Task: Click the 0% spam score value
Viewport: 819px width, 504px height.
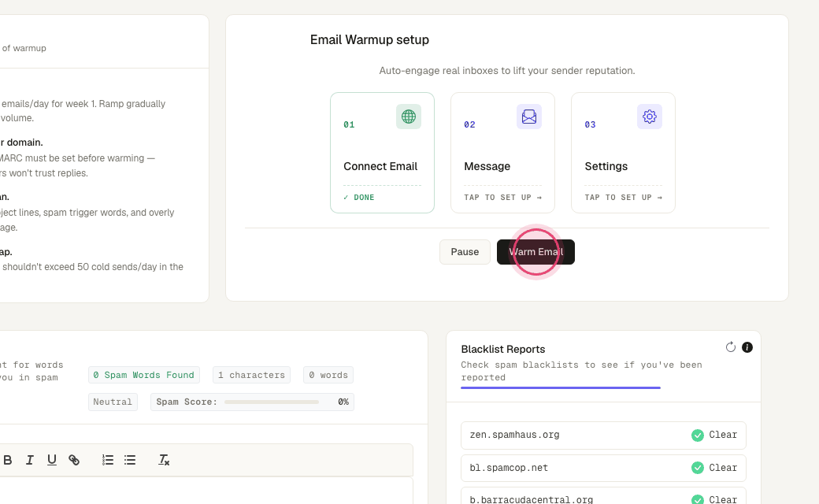Action: 343,402
